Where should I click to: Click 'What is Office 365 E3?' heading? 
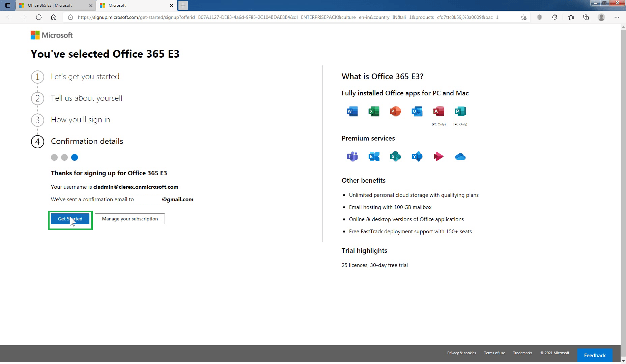coord(382,77)
